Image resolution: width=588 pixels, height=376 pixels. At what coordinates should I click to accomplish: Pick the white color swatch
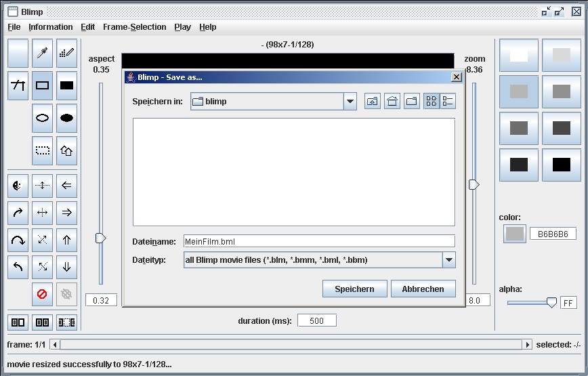point(519,55)
